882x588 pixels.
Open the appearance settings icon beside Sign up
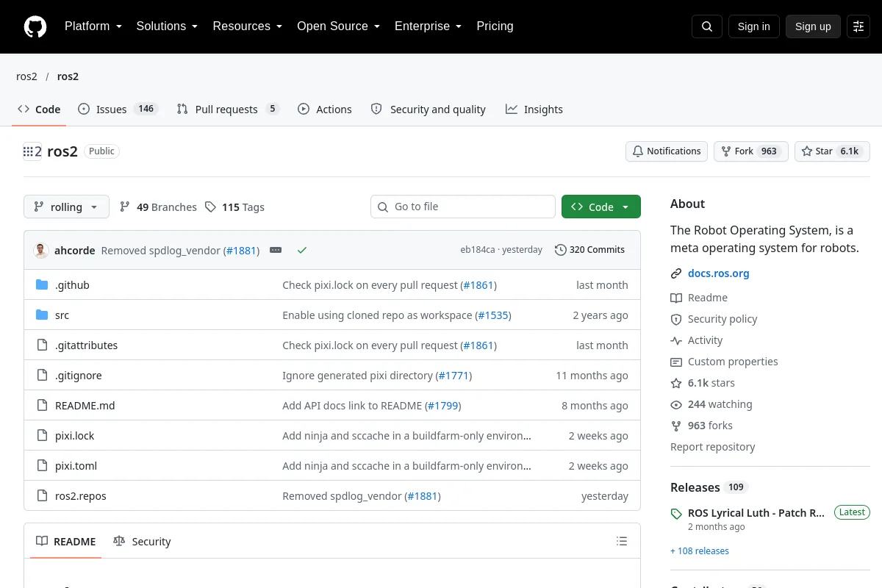coord(858,26)
